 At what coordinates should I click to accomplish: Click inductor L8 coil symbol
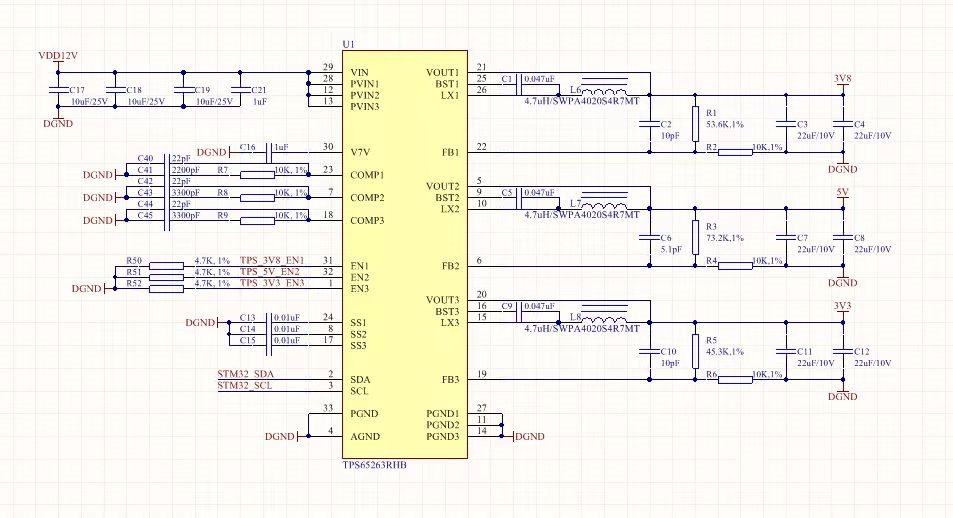tap(604, 314)
